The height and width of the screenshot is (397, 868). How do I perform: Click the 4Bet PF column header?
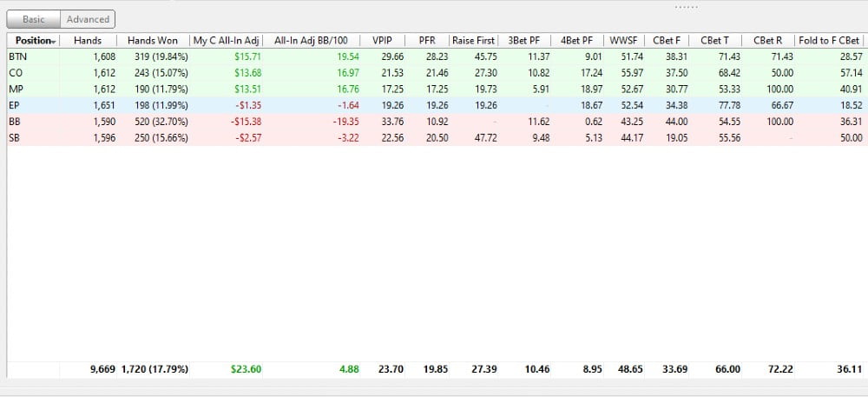pos(577,41)
